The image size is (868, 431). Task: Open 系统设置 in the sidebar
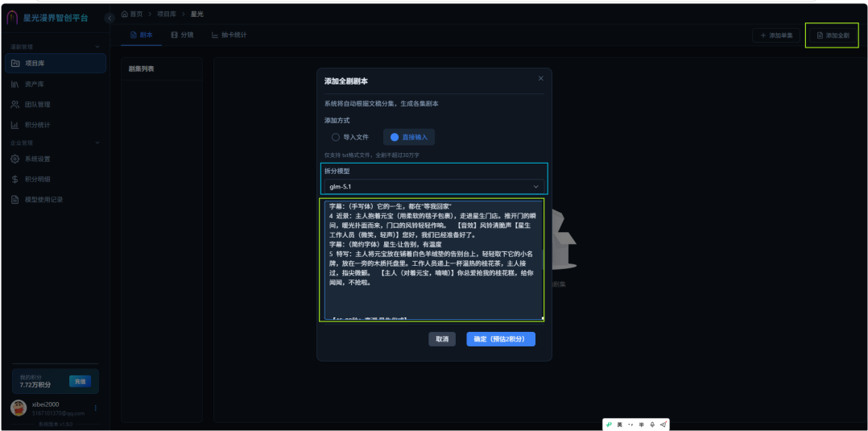(x=56, y=159)
